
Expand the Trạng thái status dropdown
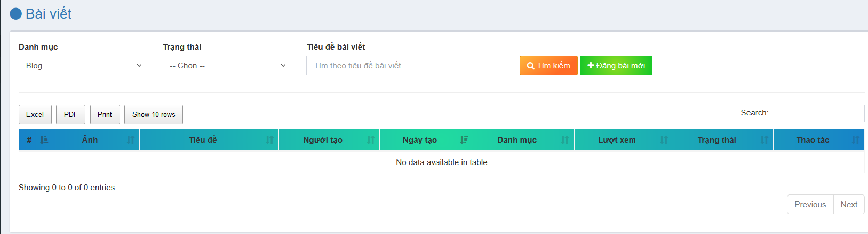pos(226,66)
